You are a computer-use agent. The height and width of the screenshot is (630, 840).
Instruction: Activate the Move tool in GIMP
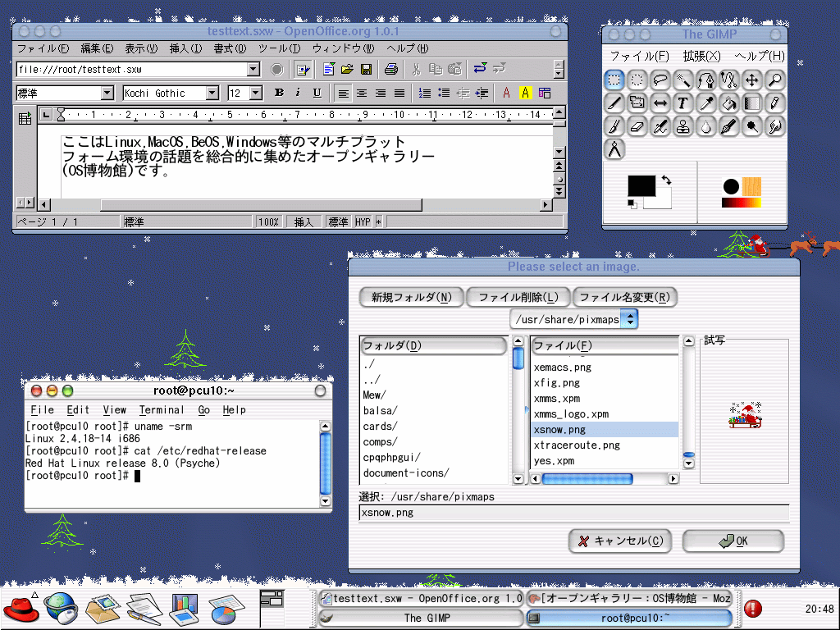(x=752, y=80)
